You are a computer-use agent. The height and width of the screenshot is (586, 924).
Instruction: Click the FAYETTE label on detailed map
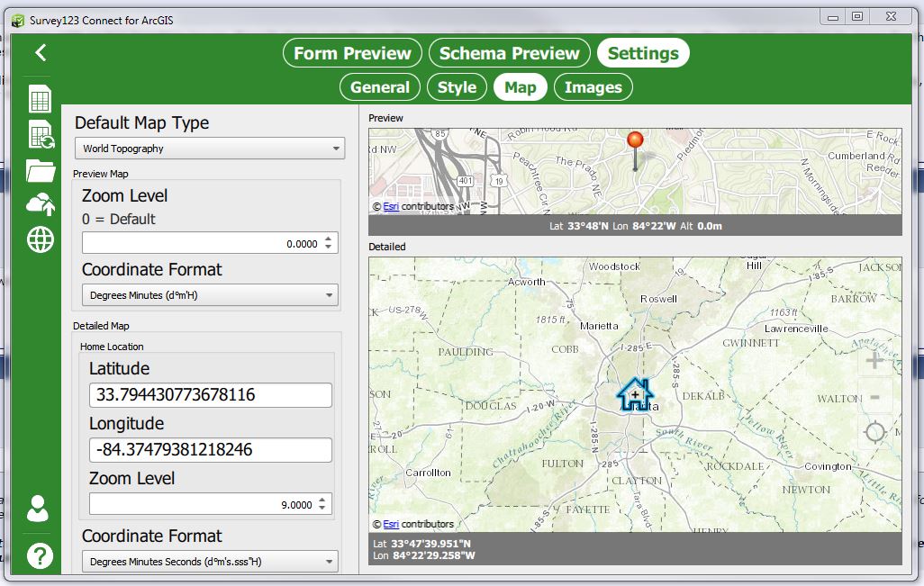pos(588,509)
